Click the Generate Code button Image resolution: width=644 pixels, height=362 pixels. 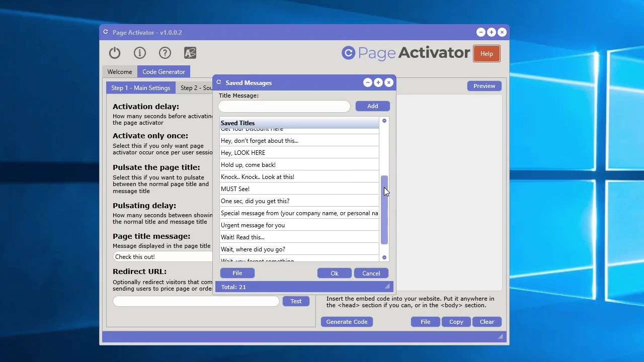pos(347,322)
